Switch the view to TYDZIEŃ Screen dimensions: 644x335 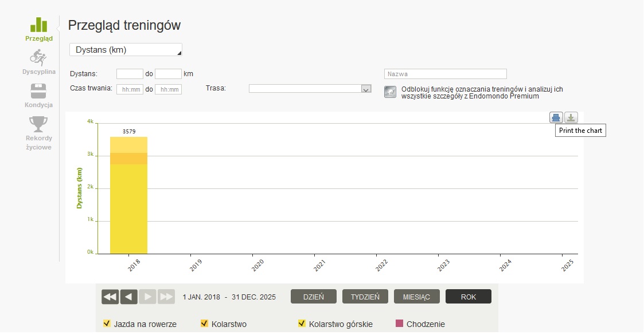tap(365, 297)
